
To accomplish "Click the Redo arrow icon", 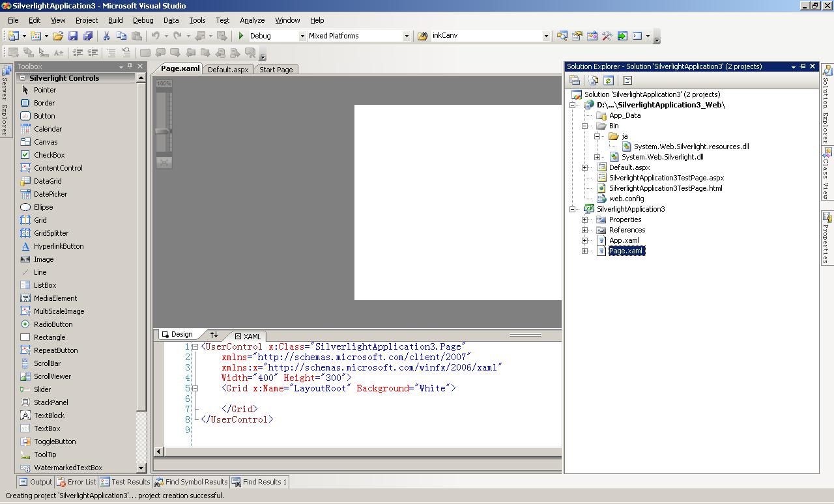I will click(177, 36).
